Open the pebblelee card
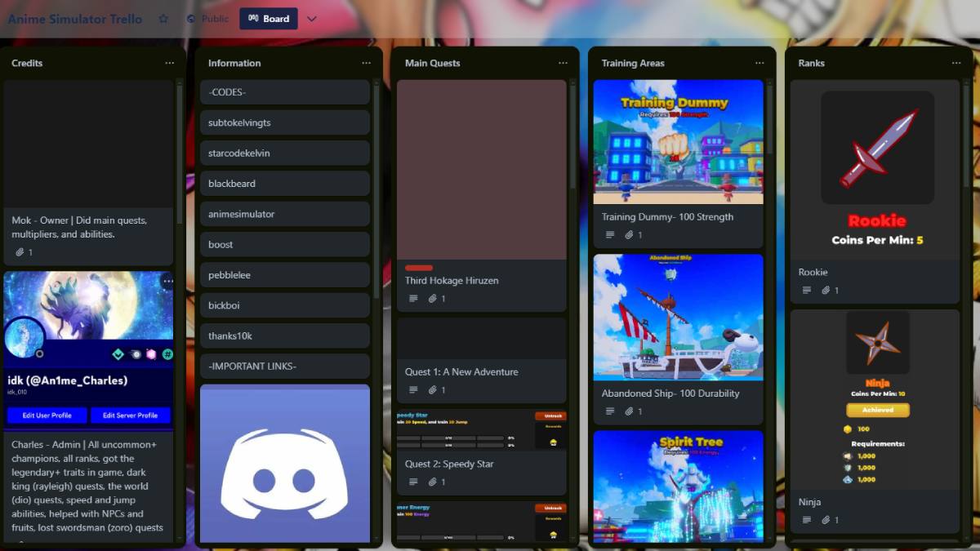 pos(285,275)
